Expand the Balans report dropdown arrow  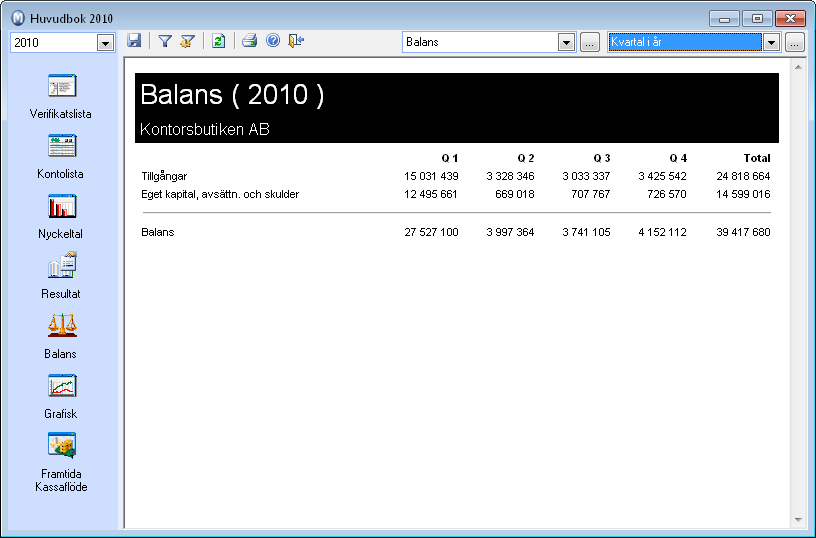[566, 42]
